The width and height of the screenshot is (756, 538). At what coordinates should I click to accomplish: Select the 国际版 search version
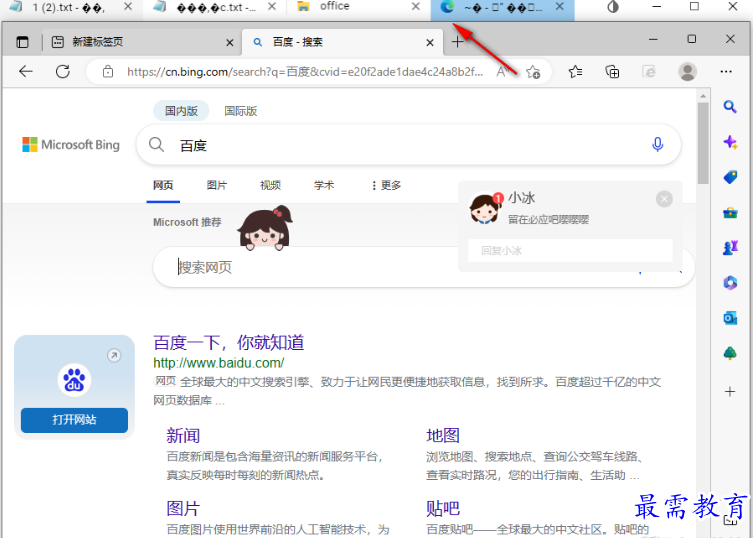[241, 111]
